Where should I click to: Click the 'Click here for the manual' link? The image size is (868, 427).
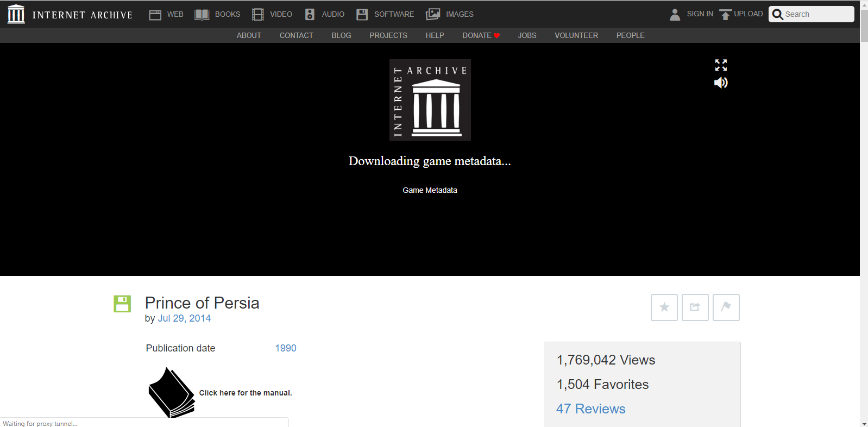tap(246, 393)
